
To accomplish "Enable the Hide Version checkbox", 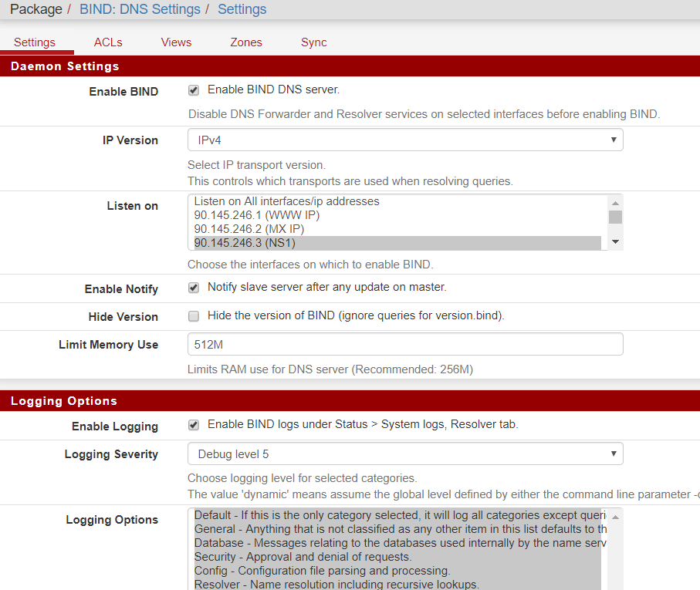I will click(x=193, y=316).
